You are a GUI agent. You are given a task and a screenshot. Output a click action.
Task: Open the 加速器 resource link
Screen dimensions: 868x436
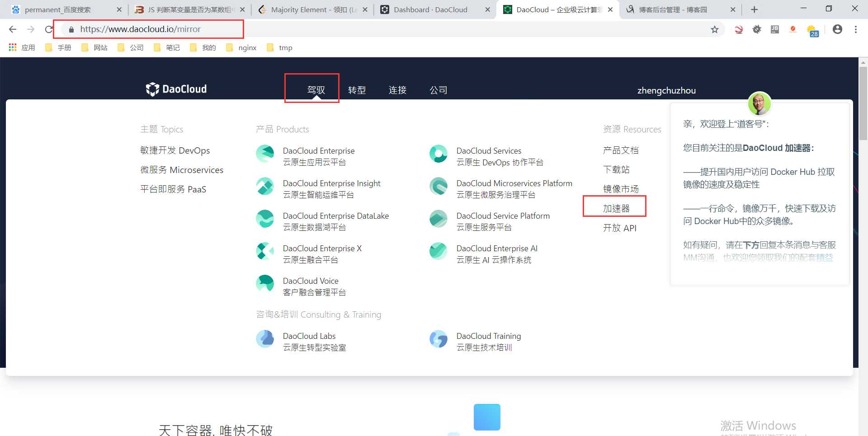pyautogui.click(x=616, y=209)
